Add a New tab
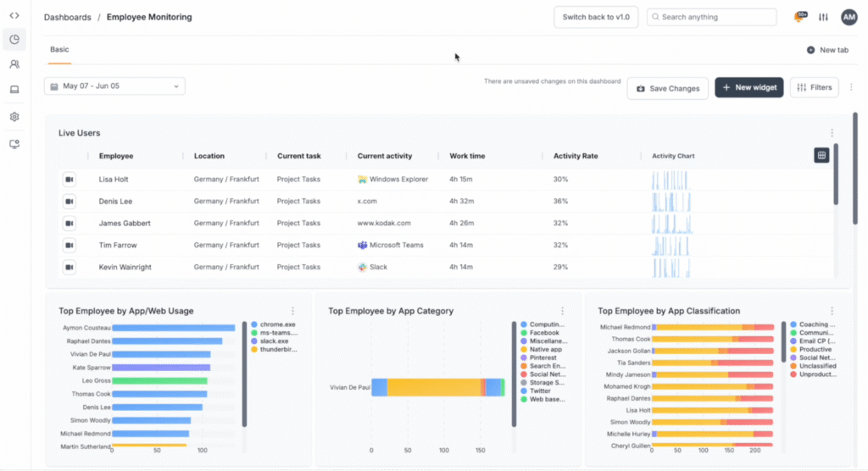 click(x=827, y=50)
